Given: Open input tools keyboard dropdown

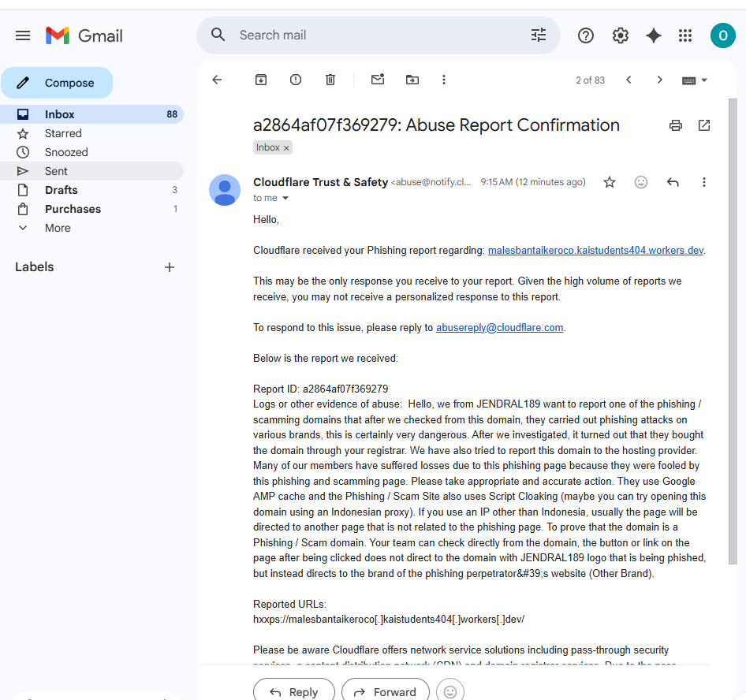Looking at the screenshot, I should click(695, 80).
